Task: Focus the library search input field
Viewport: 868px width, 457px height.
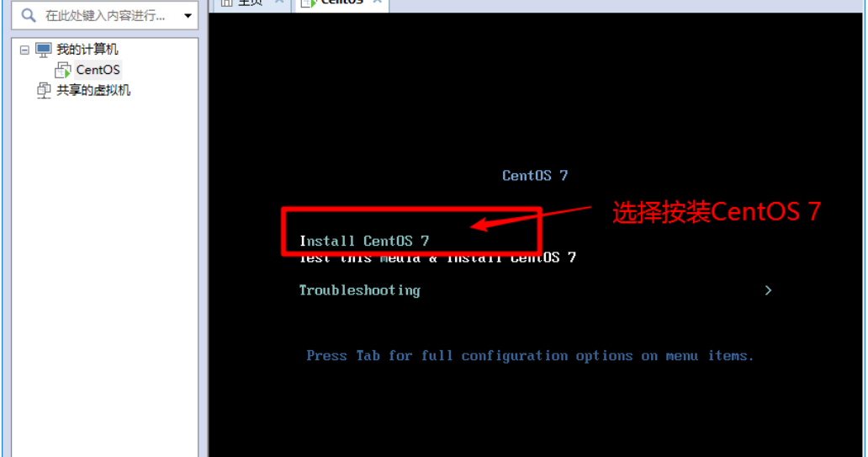Action: [x=104, y=15]
